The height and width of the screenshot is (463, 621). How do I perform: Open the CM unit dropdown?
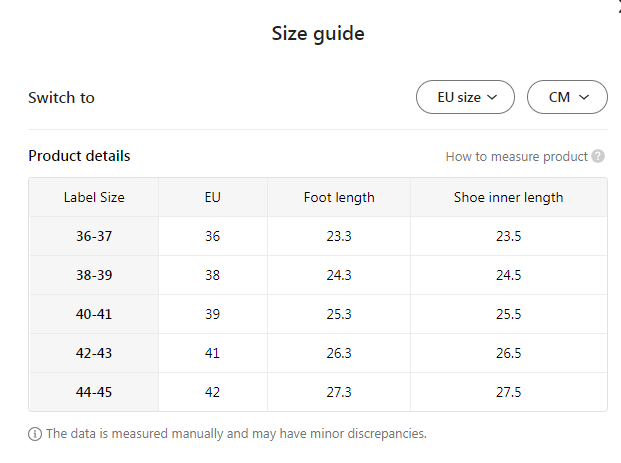pos(567,97)
